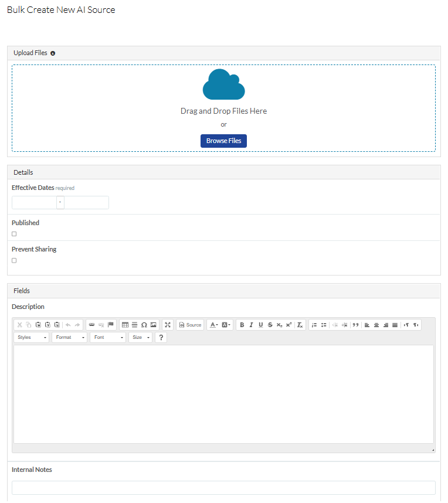This screenshot has width=448, height=503.
Task: Click the Effective Dates start field
Action: point(34,203)
